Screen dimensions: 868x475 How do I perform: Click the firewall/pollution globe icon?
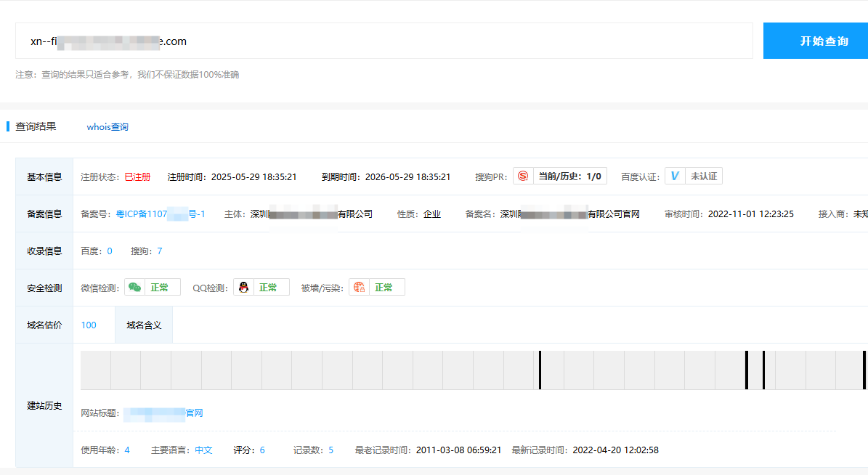(360, 288)
